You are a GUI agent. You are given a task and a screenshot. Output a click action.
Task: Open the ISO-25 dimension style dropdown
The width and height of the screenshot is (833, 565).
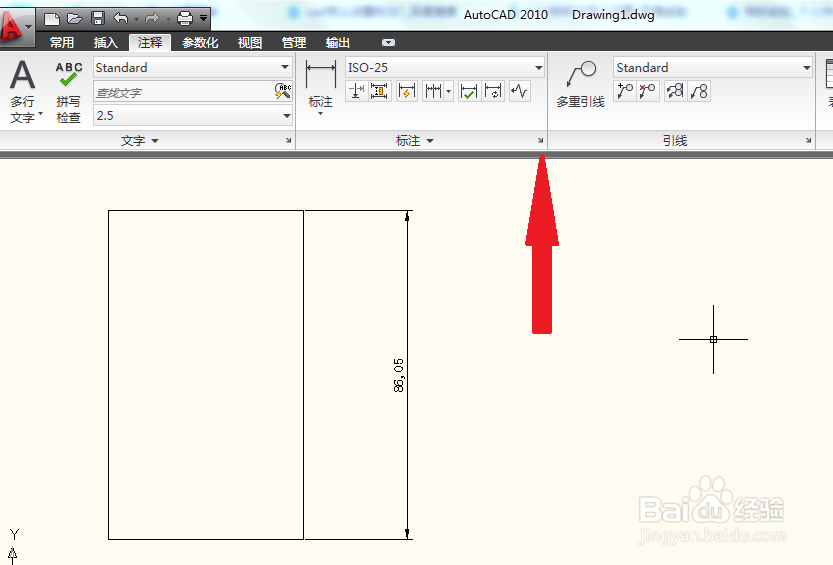[x=445, y=67]
